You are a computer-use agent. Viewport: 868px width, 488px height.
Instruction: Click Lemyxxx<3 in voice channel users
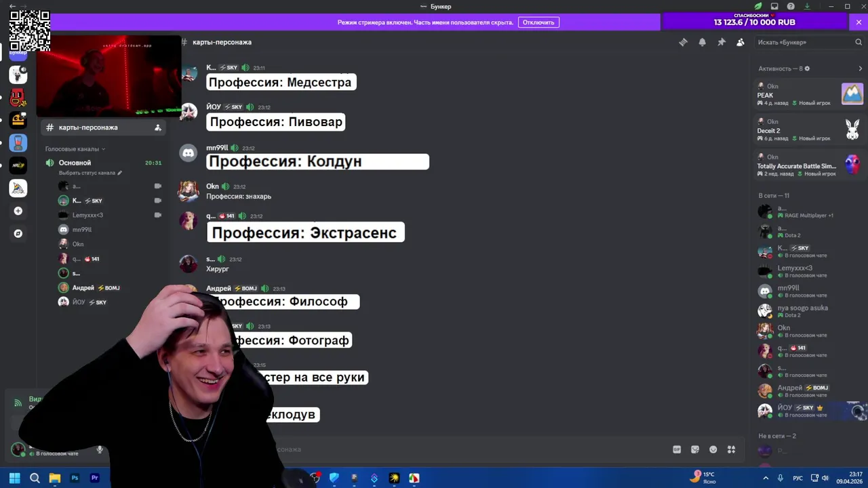point(108,215)
